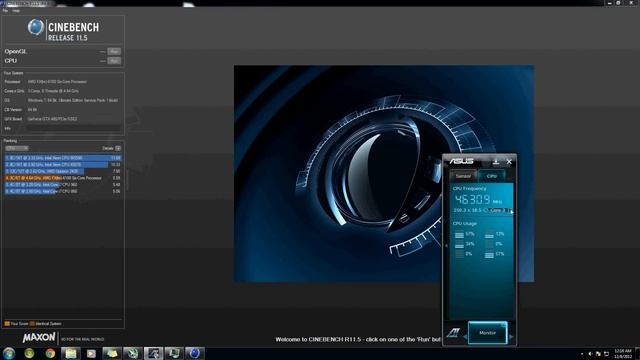Screen dimensions: 640x360
Task: Open Windows Explorer from taskbar
Action: (71, 353)
